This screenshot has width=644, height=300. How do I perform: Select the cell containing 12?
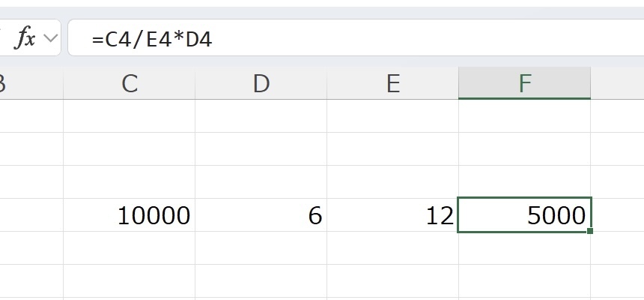[392, 215]
